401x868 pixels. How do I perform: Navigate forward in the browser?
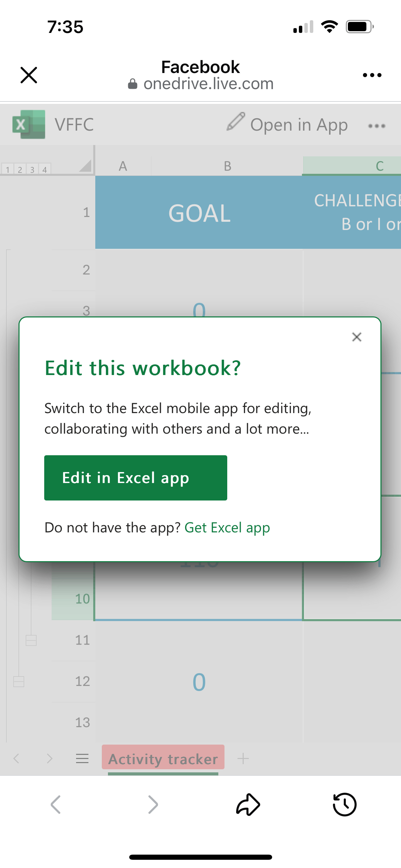click(153, 805)
